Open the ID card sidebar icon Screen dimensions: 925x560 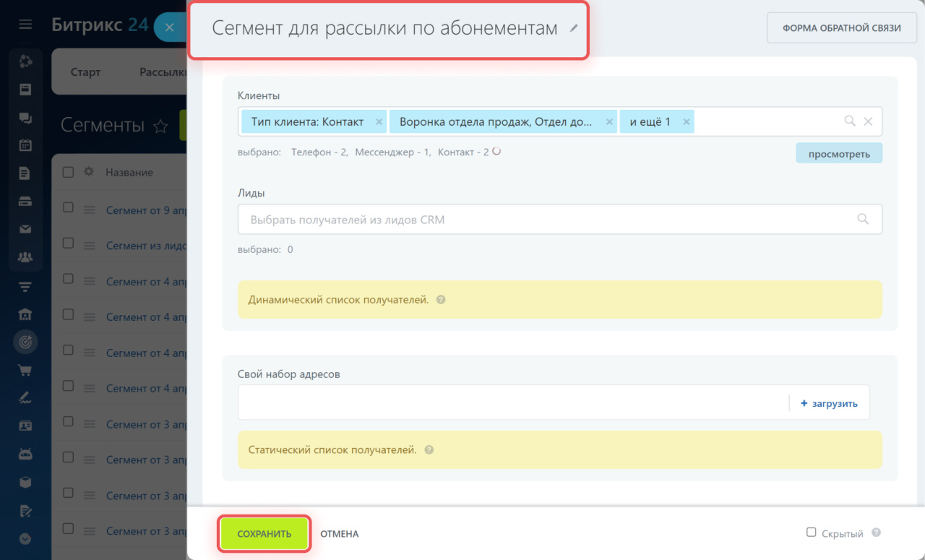(25, 426)
